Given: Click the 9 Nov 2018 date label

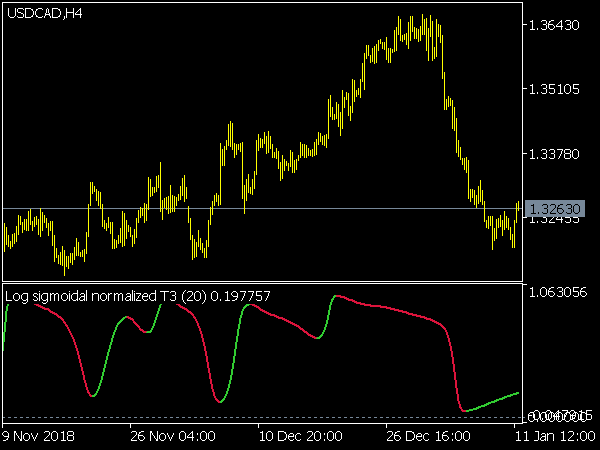Looking at the screenshot, I should [38, 436].
